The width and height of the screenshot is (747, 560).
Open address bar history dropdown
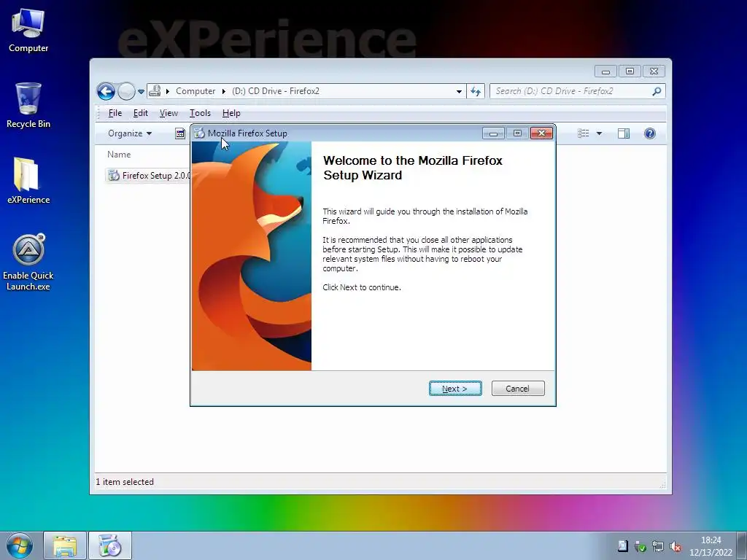coord(459,91)
